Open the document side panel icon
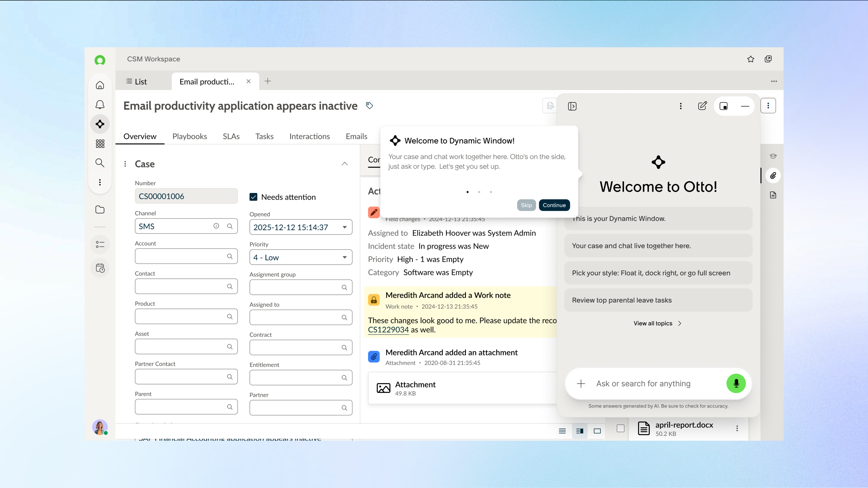Image resolution: width=868 pixels, height=488 pixels. coord(773,195)
